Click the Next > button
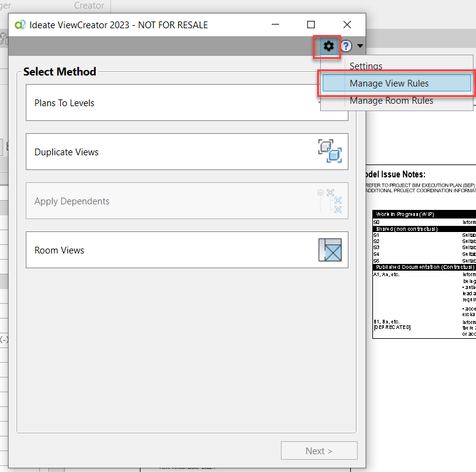Screen dimensions: 476x472 [319, 451]
